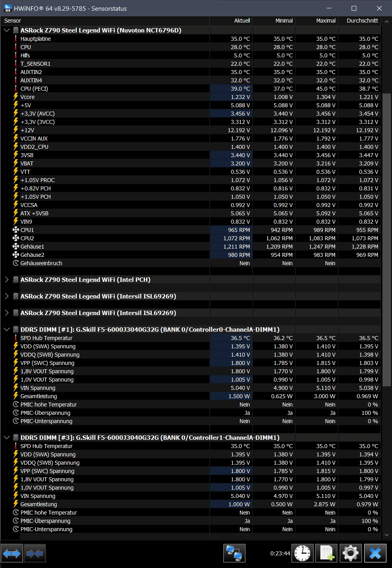Collapse the Nuvoton NCT6796D sensor group

[x=7, y=30]
